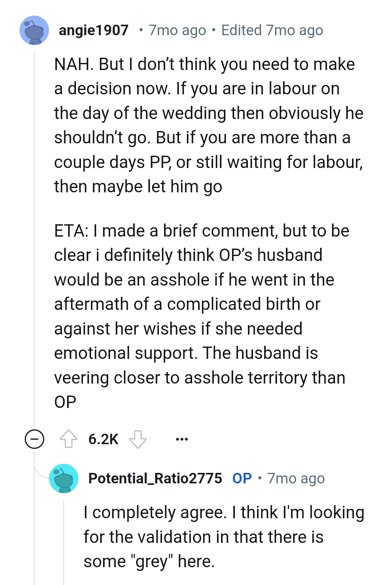Image resolution: width=392 pixels, height=585 pixels.
Task: Click angie1907's first '7mo ago' timestamp
Action: (177, 30)
